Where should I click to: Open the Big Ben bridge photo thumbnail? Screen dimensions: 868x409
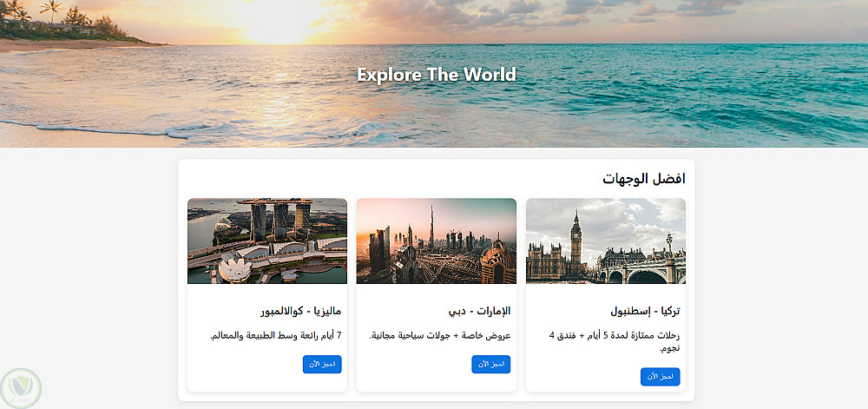(606, 241)
